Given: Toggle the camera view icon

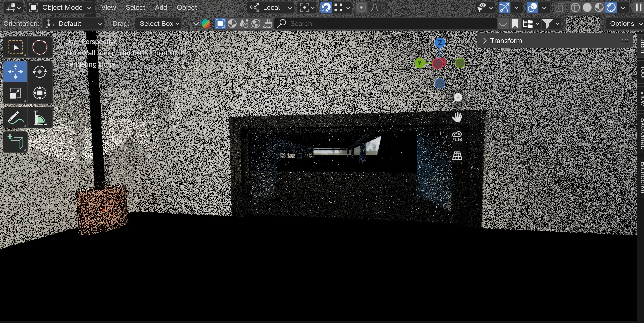Looking at the screenshot, I should click(457, 137).
